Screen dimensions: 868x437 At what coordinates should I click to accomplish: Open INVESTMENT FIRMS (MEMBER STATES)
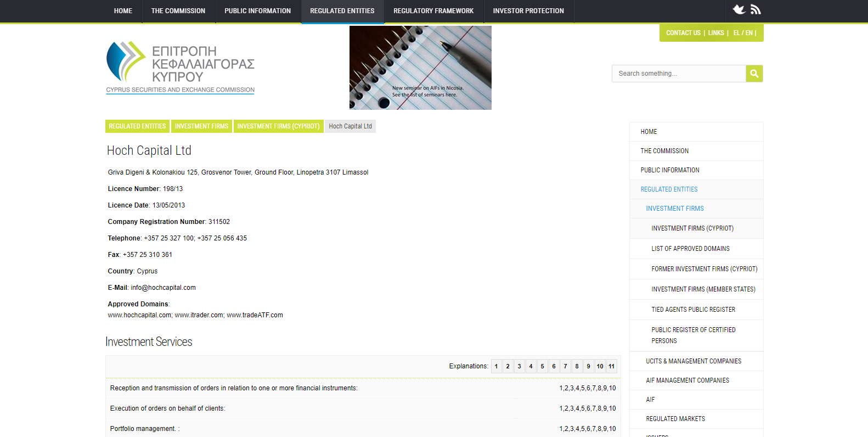[696, 289]
